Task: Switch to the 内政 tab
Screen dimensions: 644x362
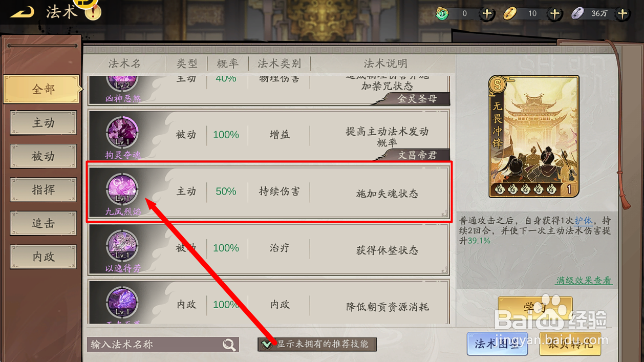Action: [x=44, y=257]
